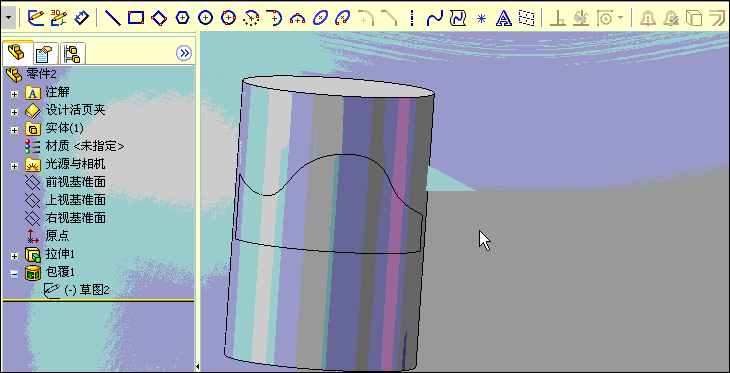
Task: Click the Display/Delete Relations icon
Action: (581, 18)
